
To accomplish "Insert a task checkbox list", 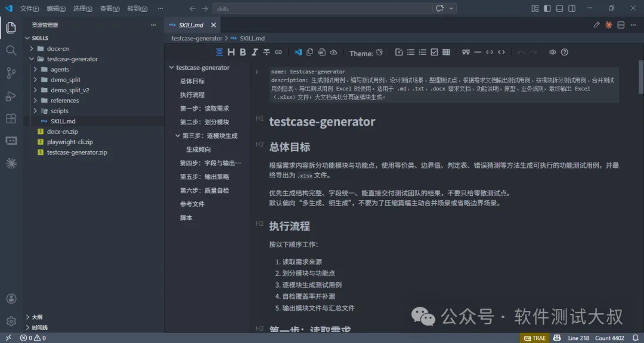I will (434, 52).
